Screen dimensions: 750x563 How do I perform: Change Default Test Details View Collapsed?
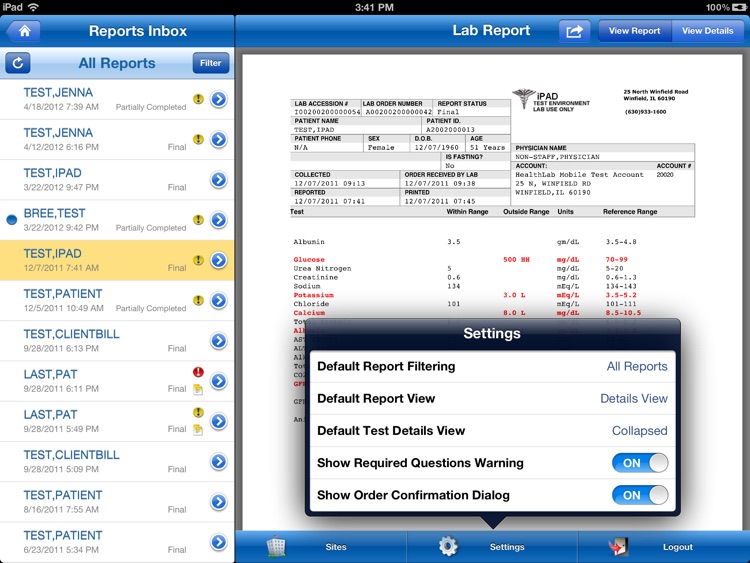(x=640, y=431)
